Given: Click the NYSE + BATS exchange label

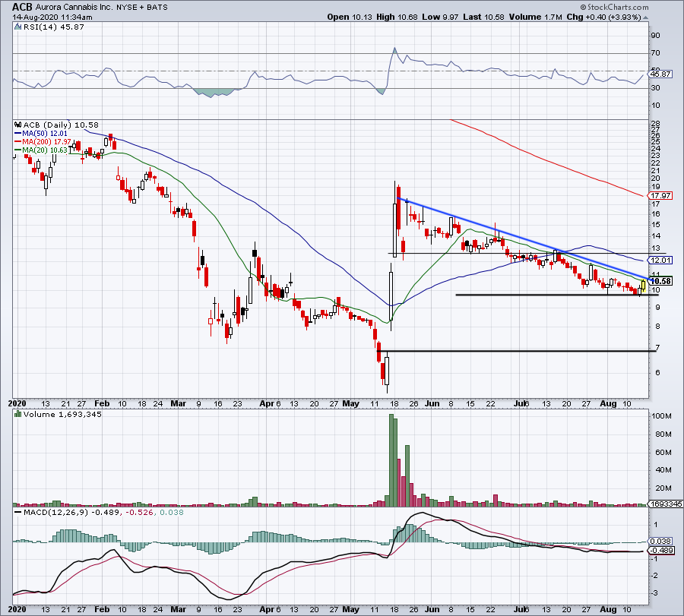Looking at the screenshot, I should (142, 8).
